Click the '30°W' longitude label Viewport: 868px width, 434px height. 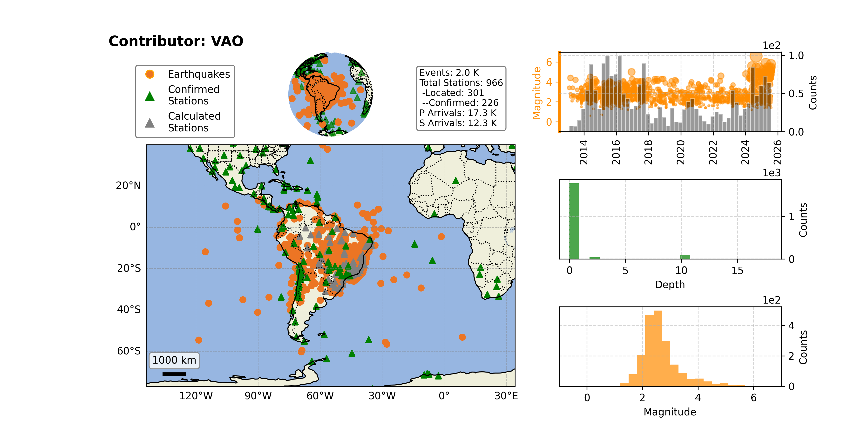click(382, 396)
